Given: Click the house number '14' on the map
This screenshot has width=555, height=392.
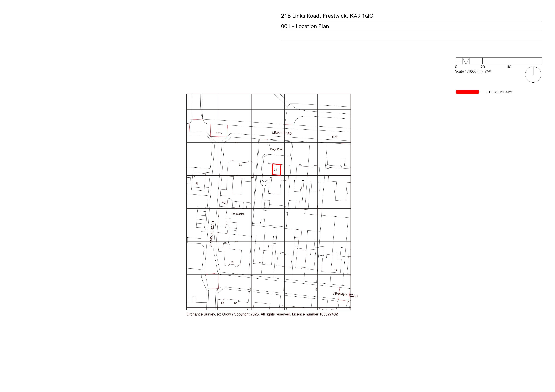Looking at the screenshot, I should click(336, 270).
